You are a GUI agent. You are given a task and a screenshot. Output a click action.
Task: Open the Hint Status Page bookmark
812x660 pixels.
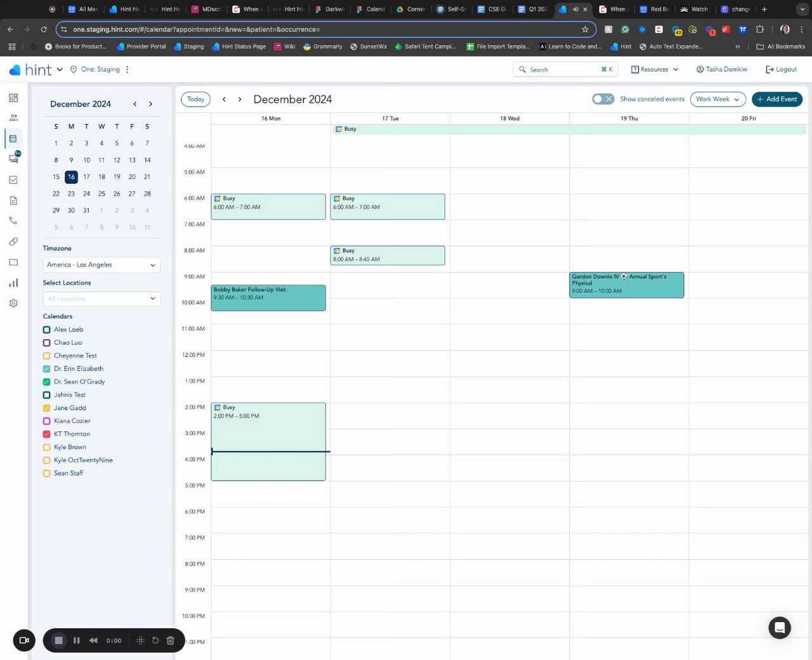pyautogui.click(x=239, y=46)
